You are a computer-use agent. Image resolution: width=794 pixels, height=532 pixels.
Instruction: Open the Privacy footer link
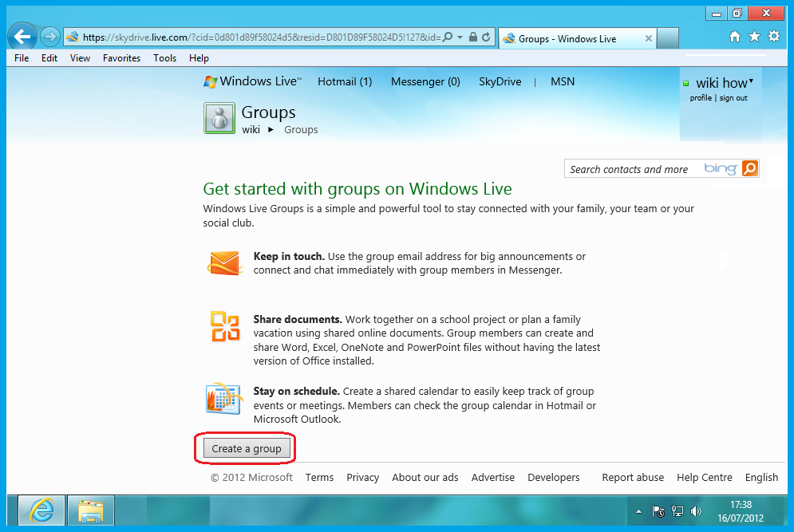pyautogui.click(x=362, y=477)
